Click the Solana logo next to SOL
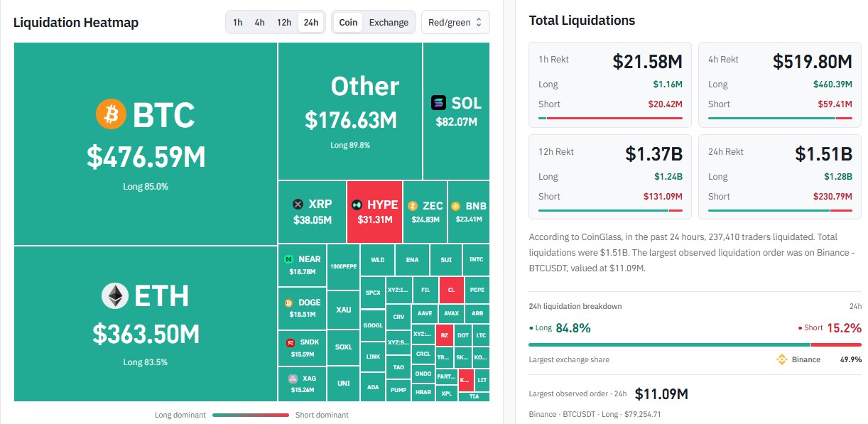The height and width of the screenshot is (424, 868). click(x=439, y=103)
